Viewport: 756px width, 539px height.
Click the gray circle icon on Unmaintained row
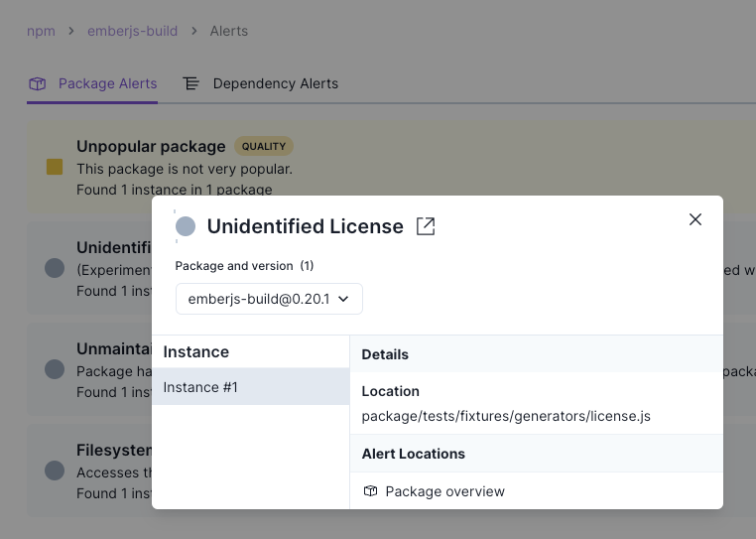(55, 369)
